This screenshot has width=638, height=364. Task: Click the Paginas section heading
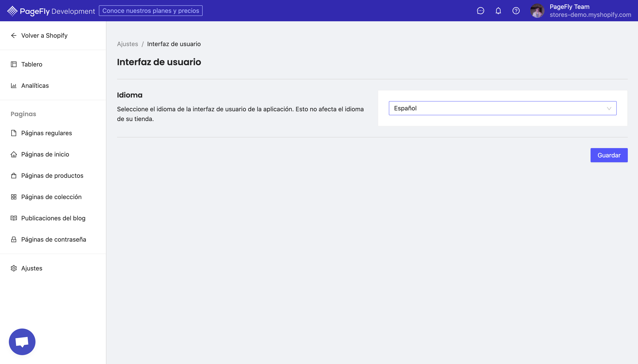[23, 114]
